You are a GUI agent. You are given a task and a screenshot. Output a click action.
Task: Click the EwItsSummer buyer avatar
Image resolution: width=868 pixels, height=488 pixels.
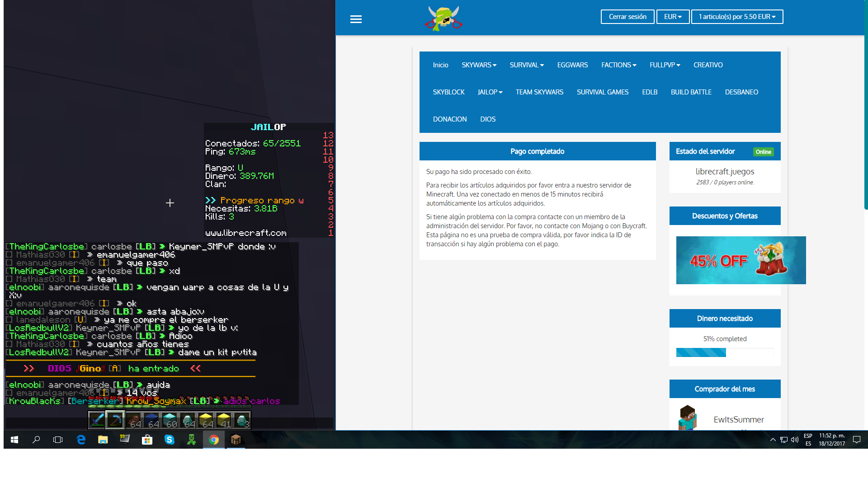pos(688,418)
